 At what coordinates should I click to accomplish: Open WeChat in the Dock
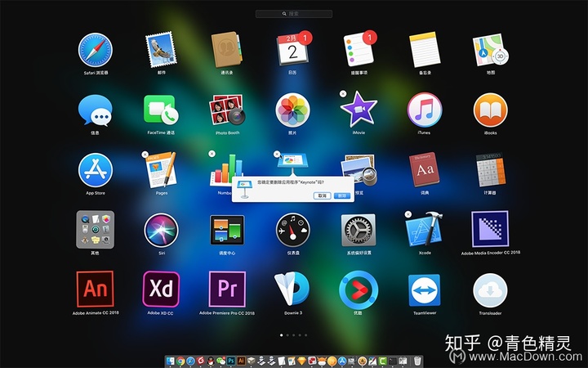coord(221,361)
